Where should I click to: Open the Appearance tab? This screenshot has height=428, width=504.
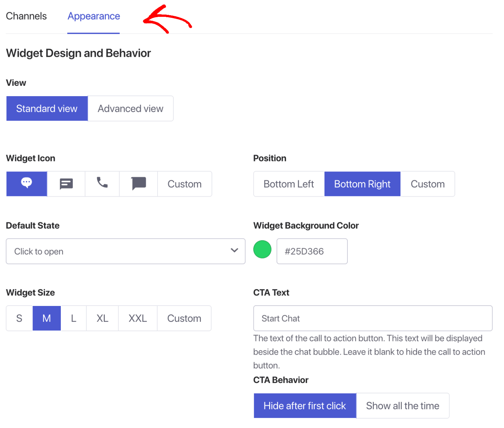pyautogui.click(x=93, y=16)
